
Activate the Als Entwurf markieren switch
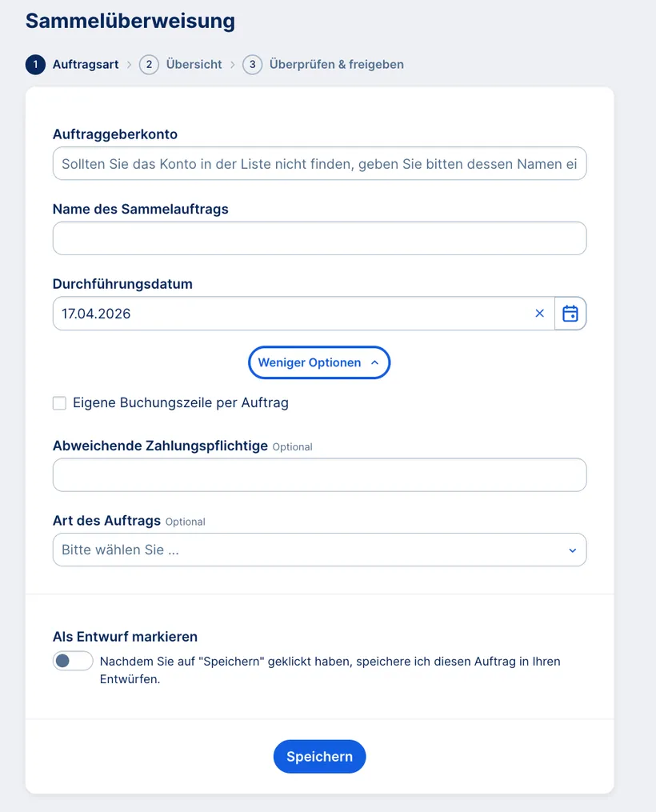pyautogui.click(x=72, y=661)
